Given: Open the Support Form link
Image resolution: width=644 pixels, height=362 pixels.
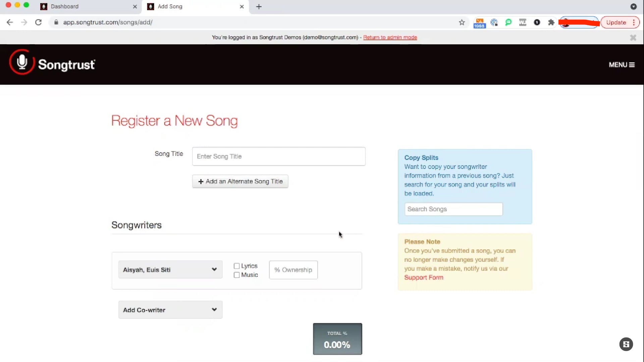Looking at the screenshot, I should click(424, 278).
